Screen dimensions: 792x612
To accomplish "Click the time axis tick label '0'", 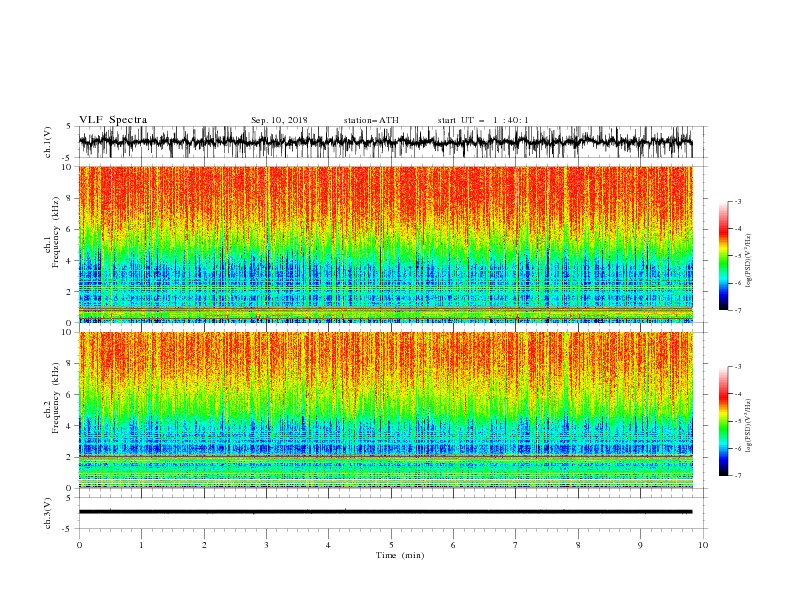I will [79, 545].
